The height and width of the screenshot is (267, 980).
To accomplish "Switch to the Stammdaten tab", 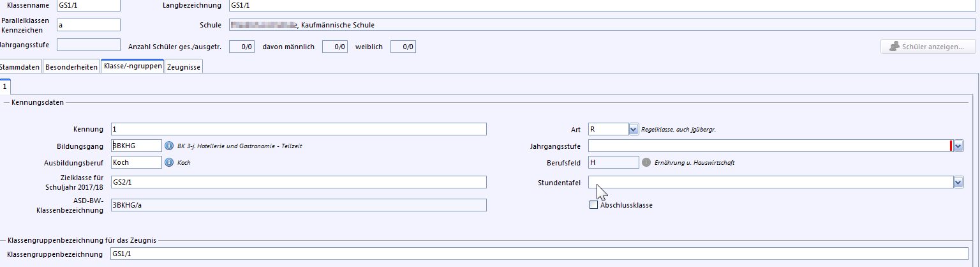I will (20, 67).
